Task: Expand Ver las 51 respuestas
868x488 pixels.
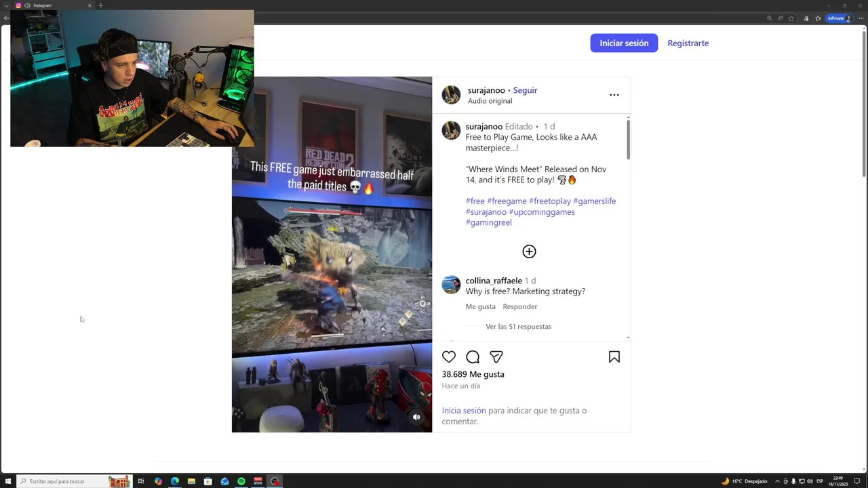Action: tap(518, 327)
